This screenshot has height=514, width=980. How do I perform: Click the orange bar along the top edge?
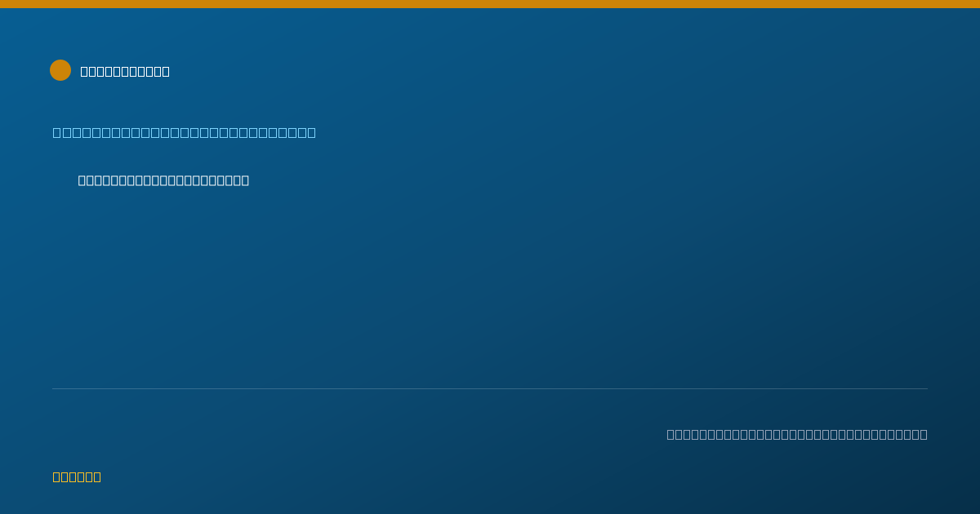pos(490,4)
